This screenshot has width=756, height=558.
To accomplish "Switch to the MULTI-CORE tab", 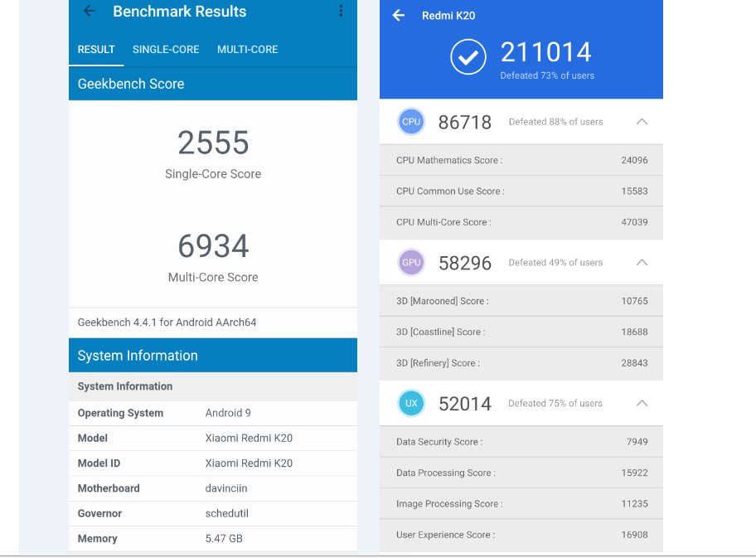I will 247,50.
